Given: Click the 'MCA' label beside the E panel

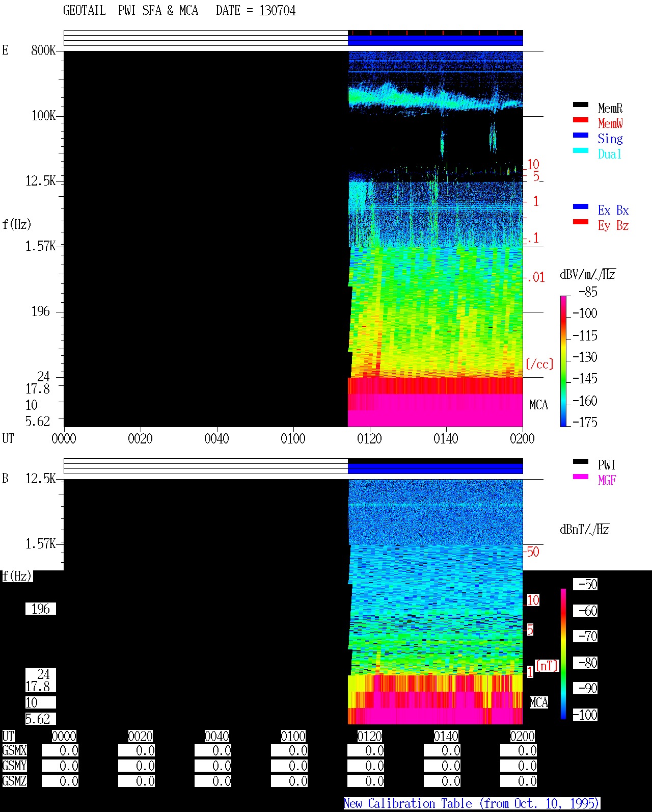Looking at the screenshot, I should click(x=539, y=405).
